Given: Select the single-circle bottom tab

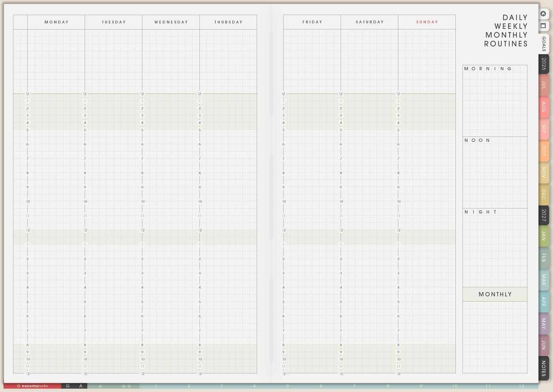Looking at the screenshot, I should coord(100,386).
